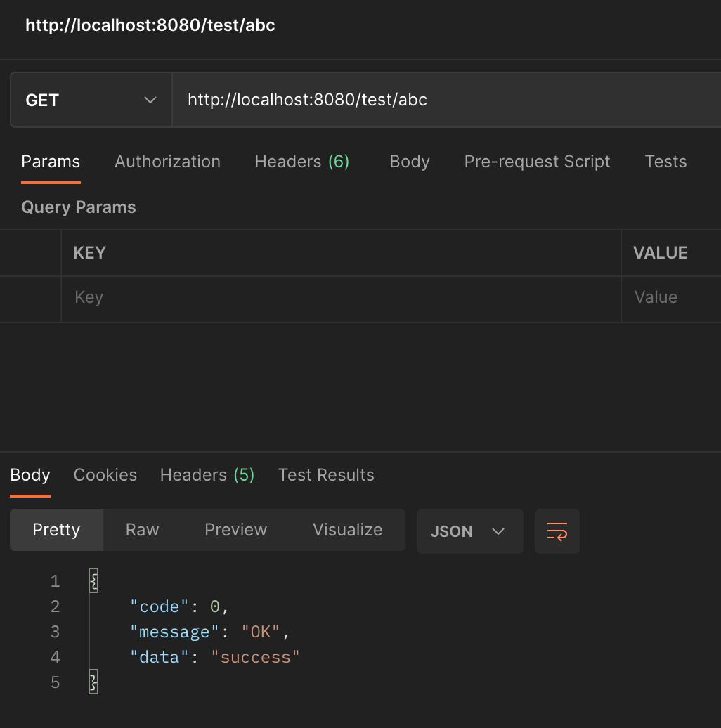Select the request Body tab
The width and height of the screenshot is (721, 728).
409,162
